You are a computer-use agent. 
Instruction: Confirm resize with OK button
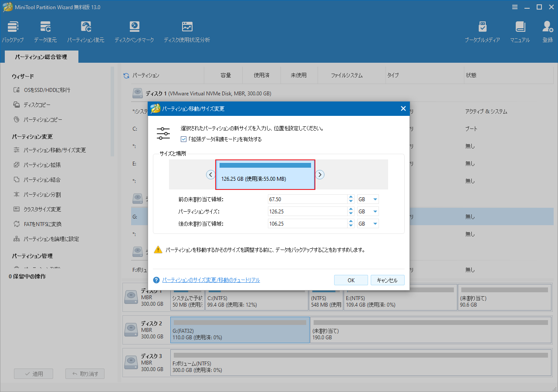coord(351,280)
